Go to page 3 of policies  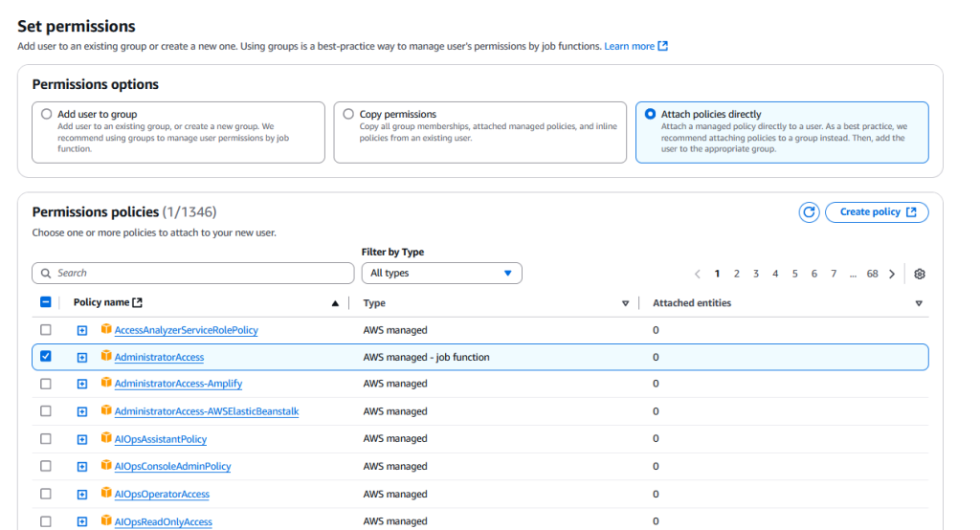(756, 274)
